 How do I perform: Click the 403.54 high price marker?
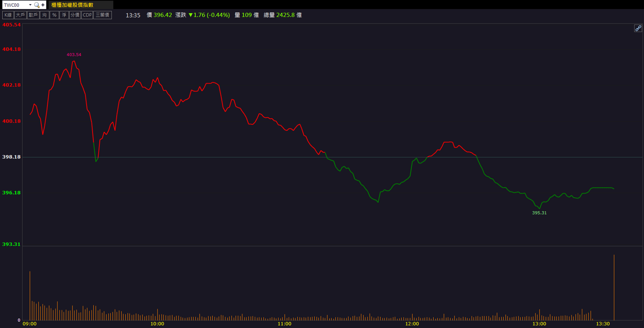click(74, 55)
